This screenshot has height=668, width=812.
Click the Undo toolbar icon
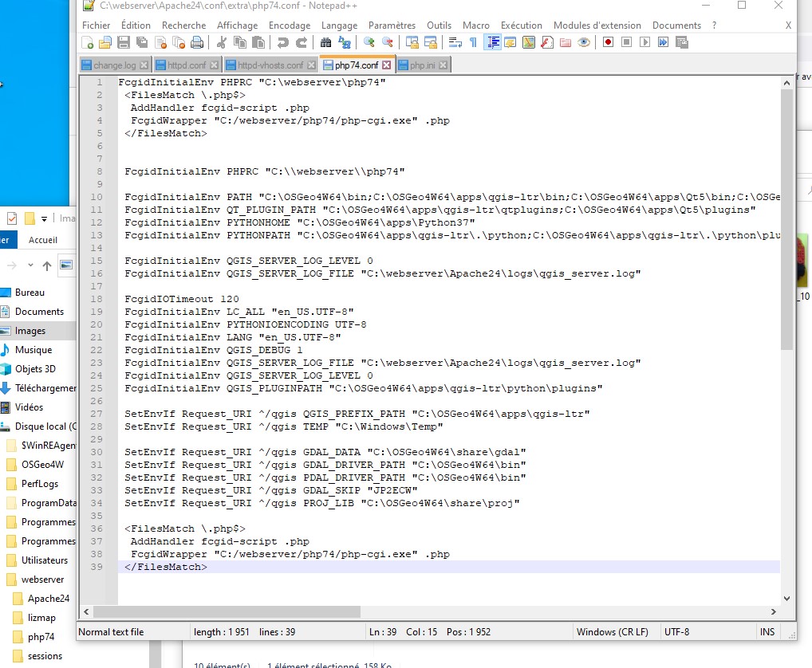(283, 43)
